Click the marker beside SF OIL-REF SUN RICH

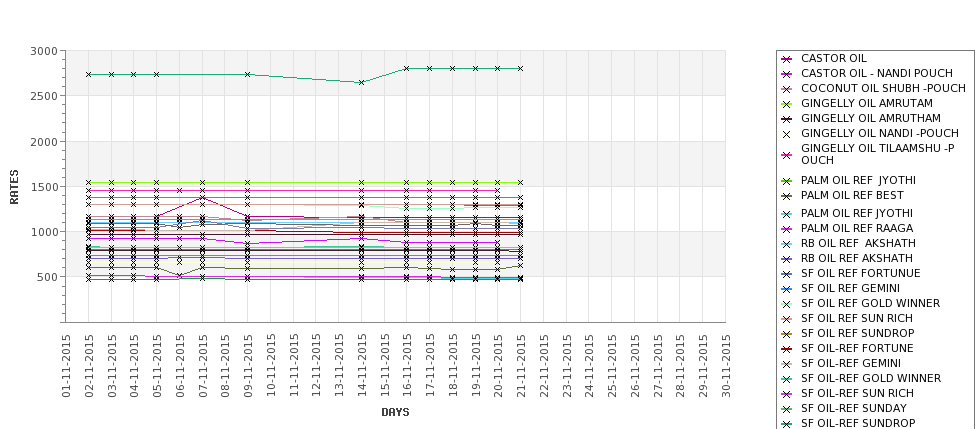(787, 394)
